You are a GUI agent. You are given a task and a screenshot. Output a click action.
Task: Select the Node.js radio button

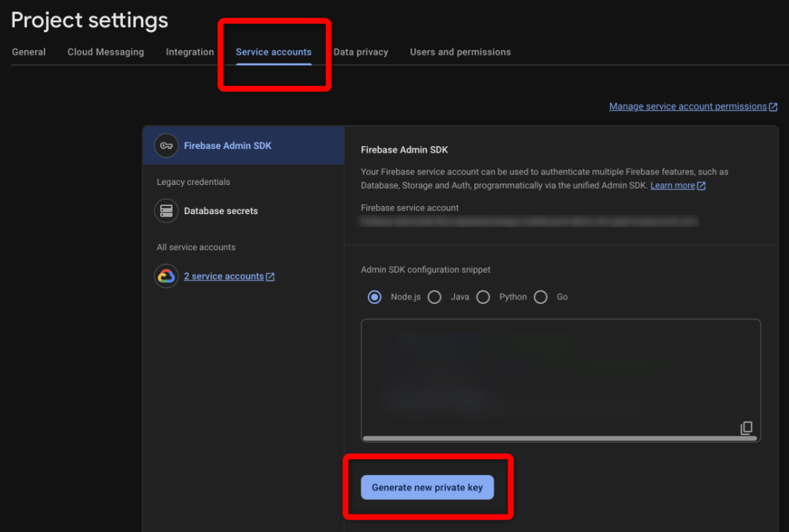(x=374, y=297)
